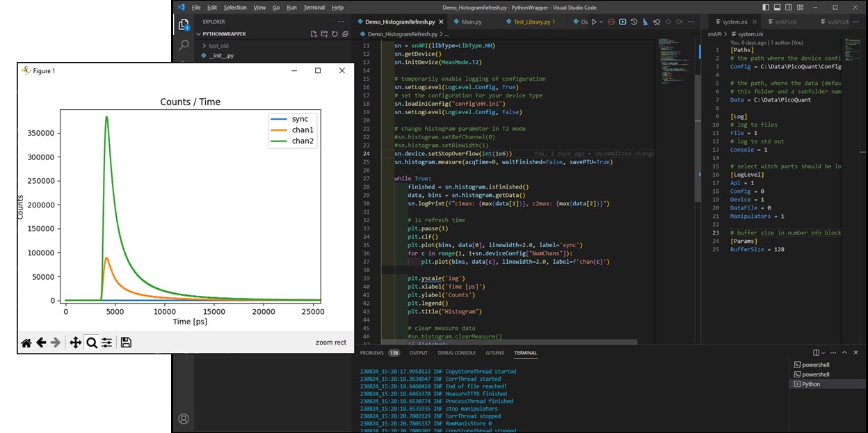Select the Python terminal in the terminal list
Screen dimensions: 868x433
pyautogui.click(x=810, y=384)
